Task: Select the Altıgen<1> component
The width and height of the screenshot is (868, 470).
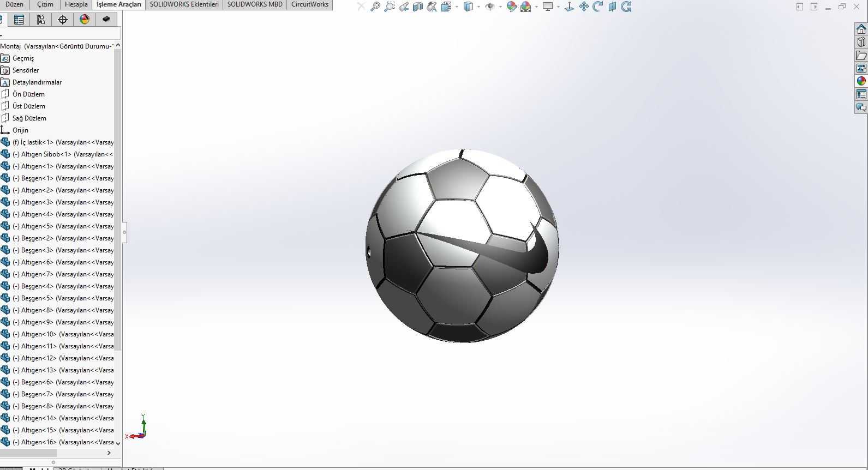Action: [57, 166]
